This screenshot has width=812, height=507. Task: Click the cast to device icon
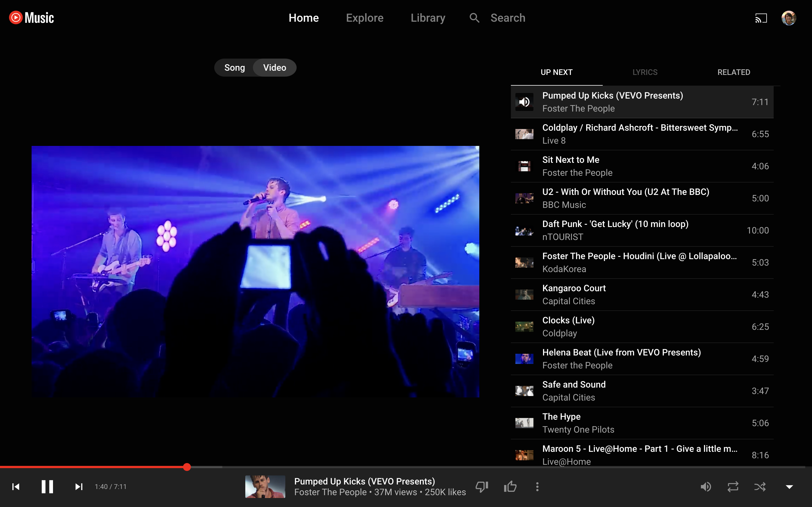(x=761, y=18)
